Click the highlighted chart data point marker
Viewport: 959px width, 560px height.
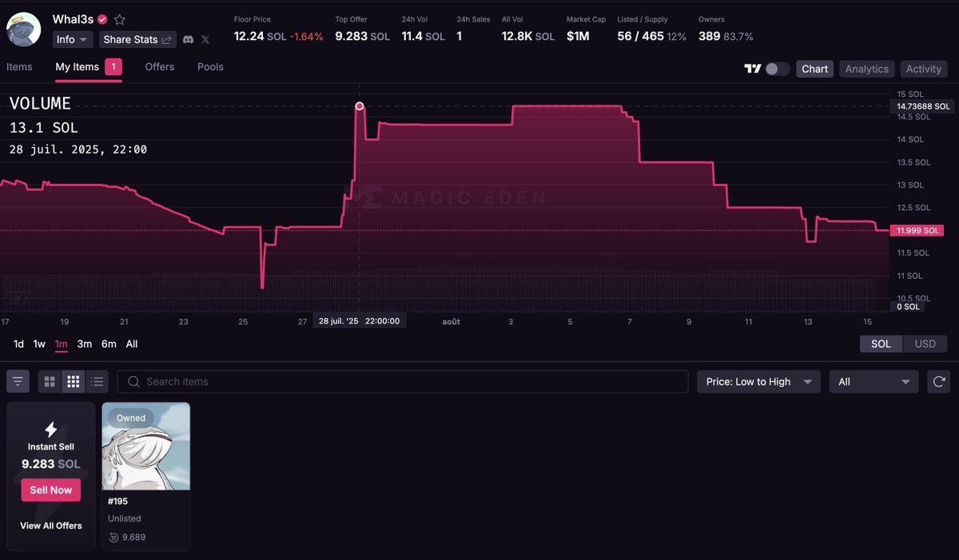point(360,106)
